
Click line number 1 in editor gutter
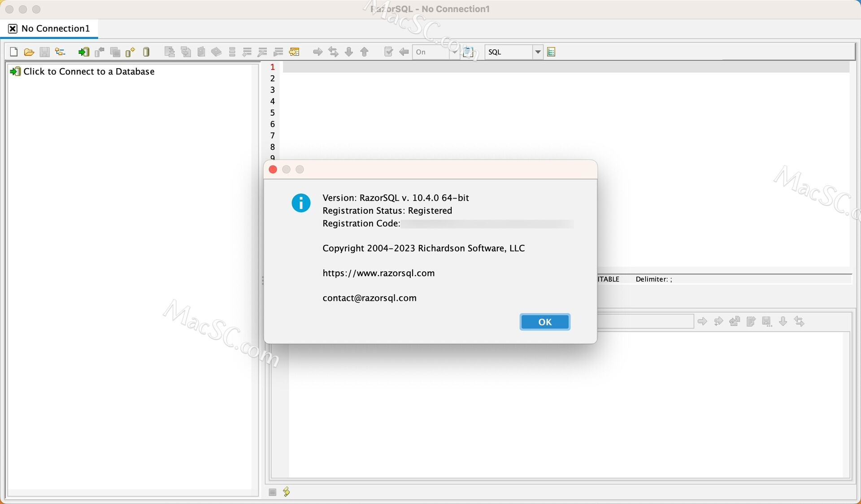[x=272, y=67]
